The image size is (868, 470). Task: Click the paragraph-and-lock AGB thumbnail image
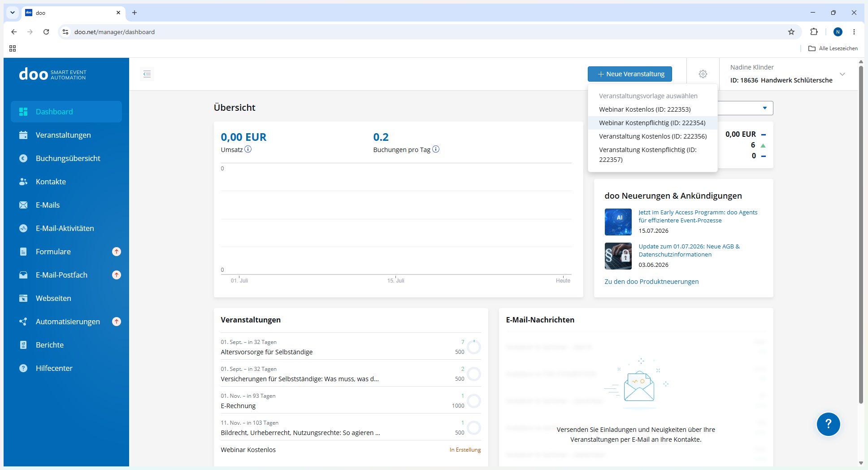point(618,256)
